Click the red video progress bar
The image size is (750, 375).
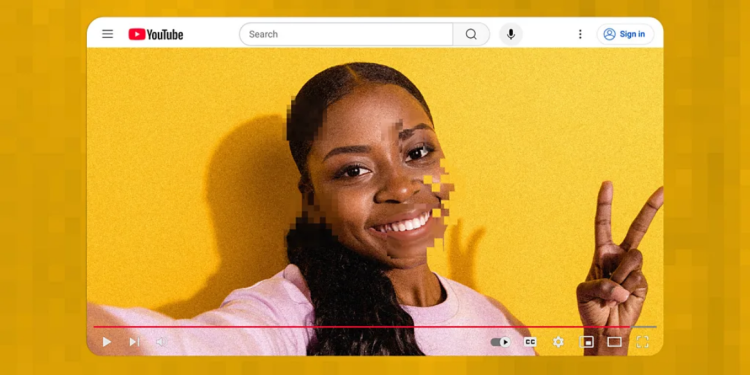coord(362,327)
